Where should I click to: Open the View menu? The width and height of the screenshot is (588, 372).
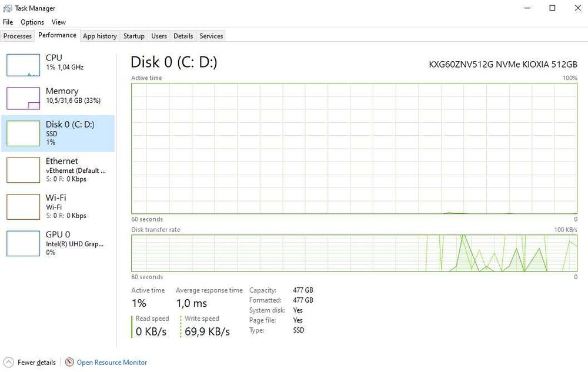pos(59,22)
